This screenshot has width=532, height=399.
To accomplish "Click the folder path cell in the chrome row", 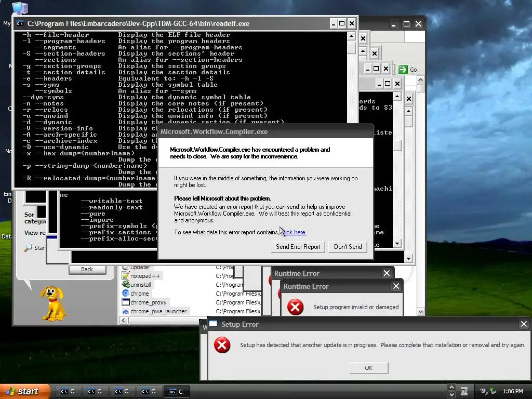I will [238, 294].
